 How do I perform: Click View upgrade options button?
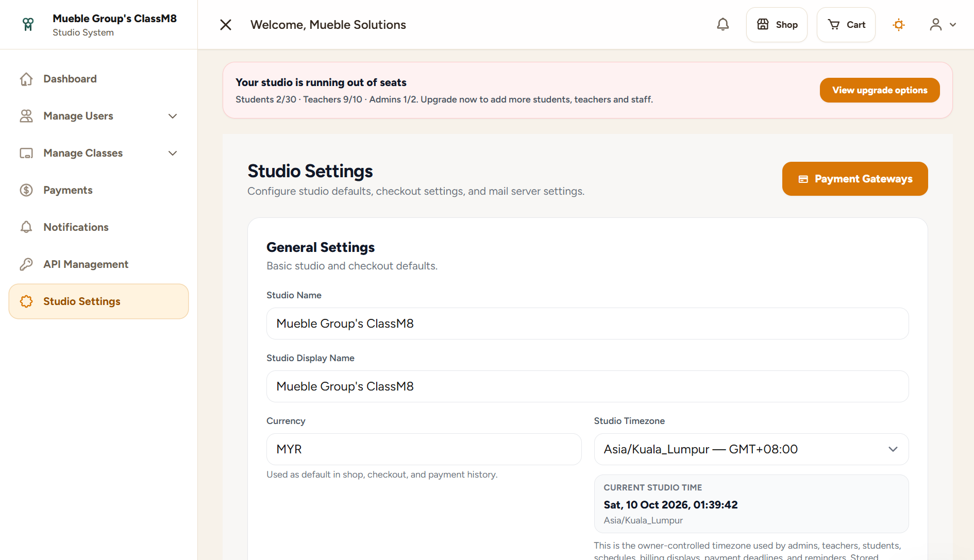pyautogui.click(x=880, y=90)
